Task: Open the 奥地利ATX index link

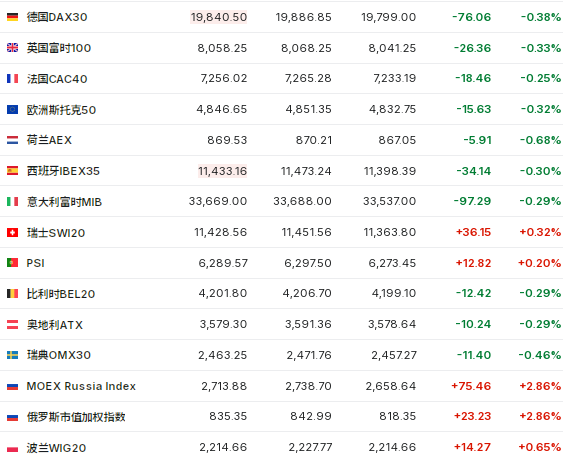Action: pyautogui.click(x=55, y=325)
